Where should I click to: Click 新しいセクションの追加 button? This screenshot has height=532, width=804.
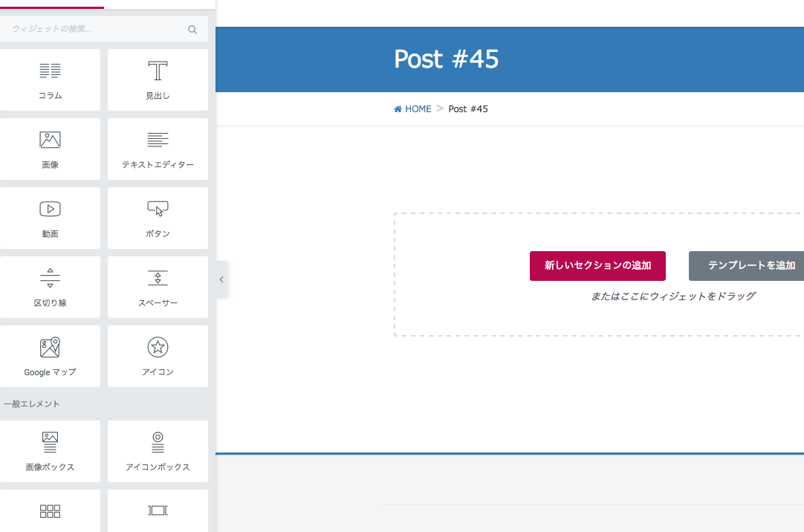point(597,266)
